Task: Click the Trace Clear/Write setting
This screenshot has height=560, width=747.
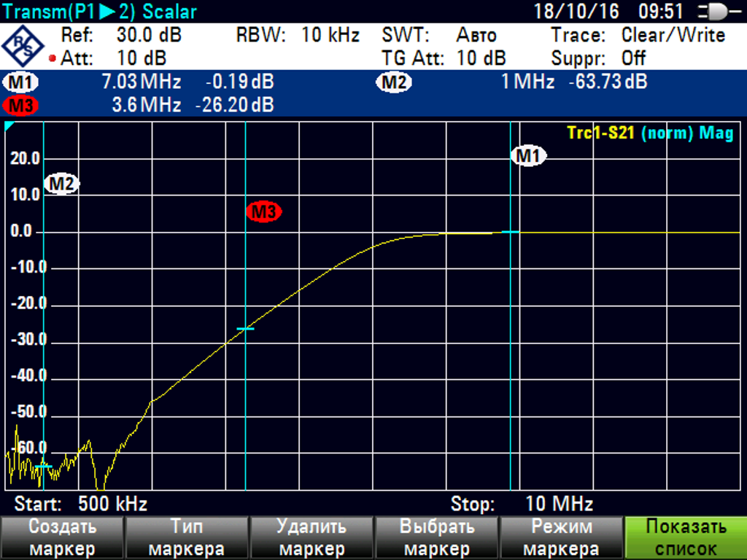Action: point(638,35)
